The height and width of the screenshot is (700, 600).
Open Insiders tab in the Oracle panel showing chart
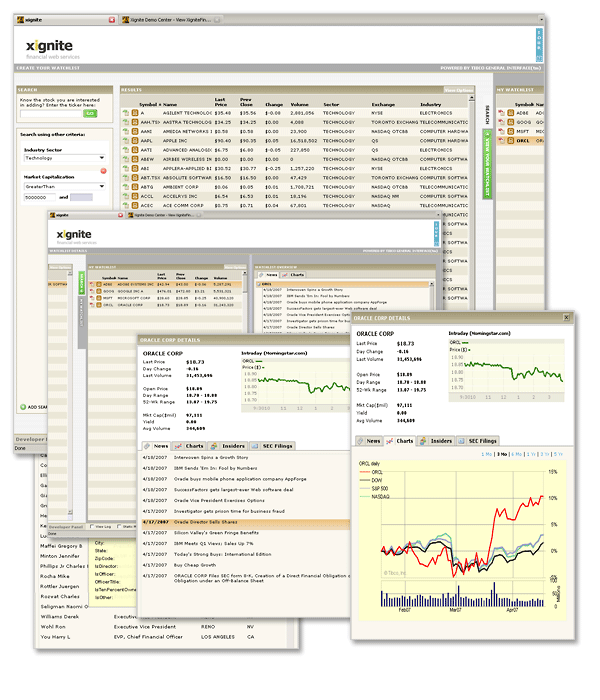tap(436, 441)
